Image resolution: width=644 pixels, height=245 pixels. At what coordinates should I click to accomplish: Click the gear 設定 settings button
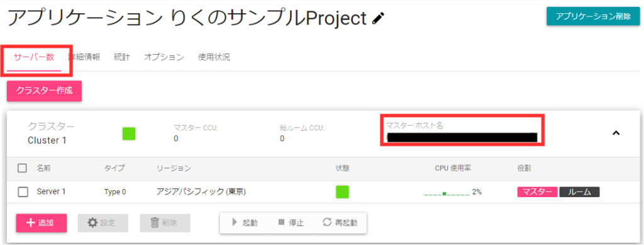(x=103, y=223)
